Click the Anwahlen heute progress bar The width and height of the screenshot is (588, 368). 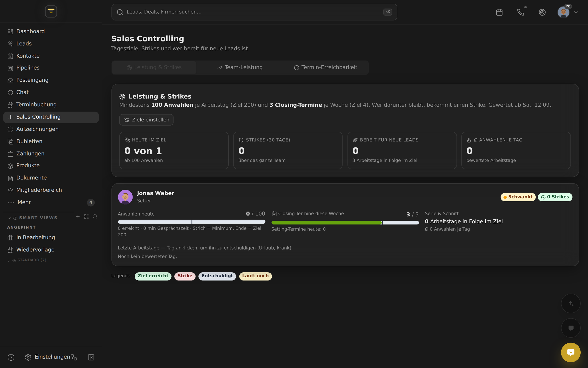tap(192, 222)
